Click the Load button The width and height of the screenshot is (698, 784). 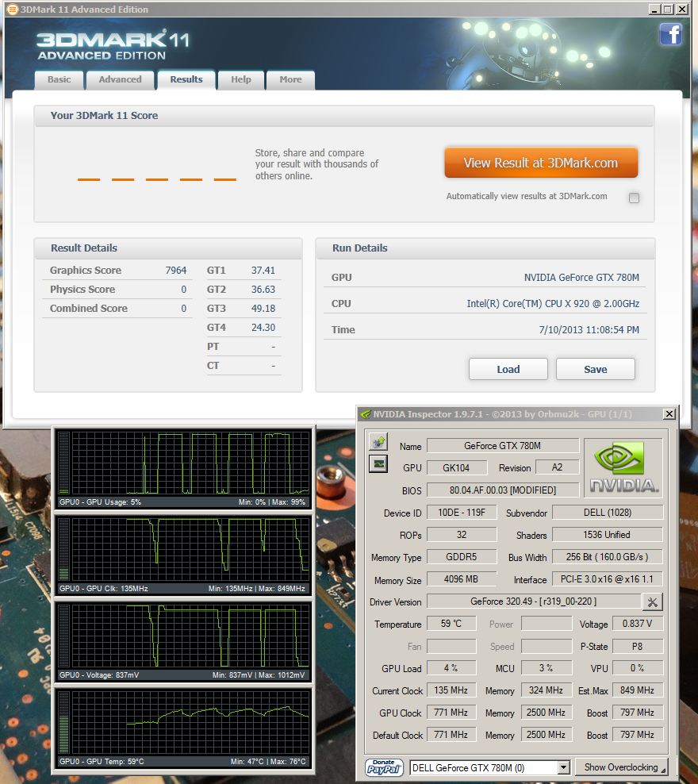pyautogui.click(x=508, y=369)
